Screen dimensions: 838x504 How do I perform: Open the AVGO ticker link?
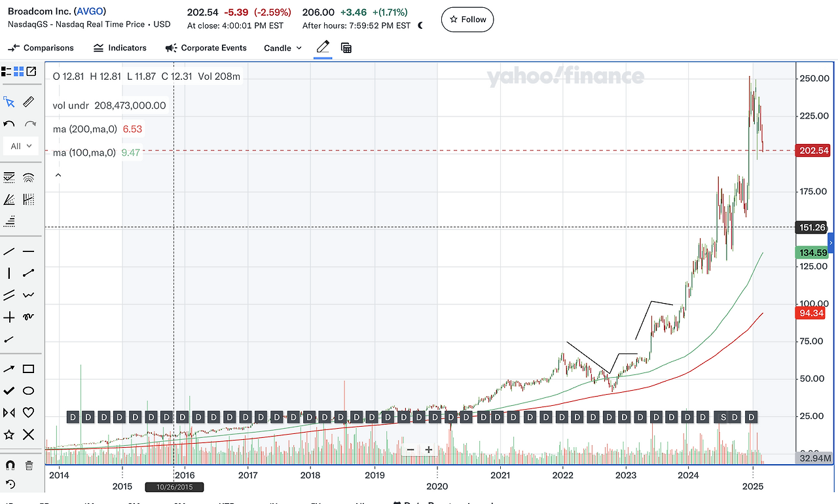pyautogui.click(x=90, y=12)
